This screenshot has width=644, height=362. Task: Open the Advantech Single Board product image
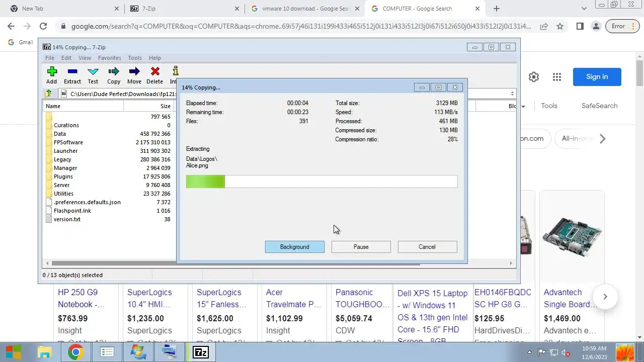coord(572,236)
